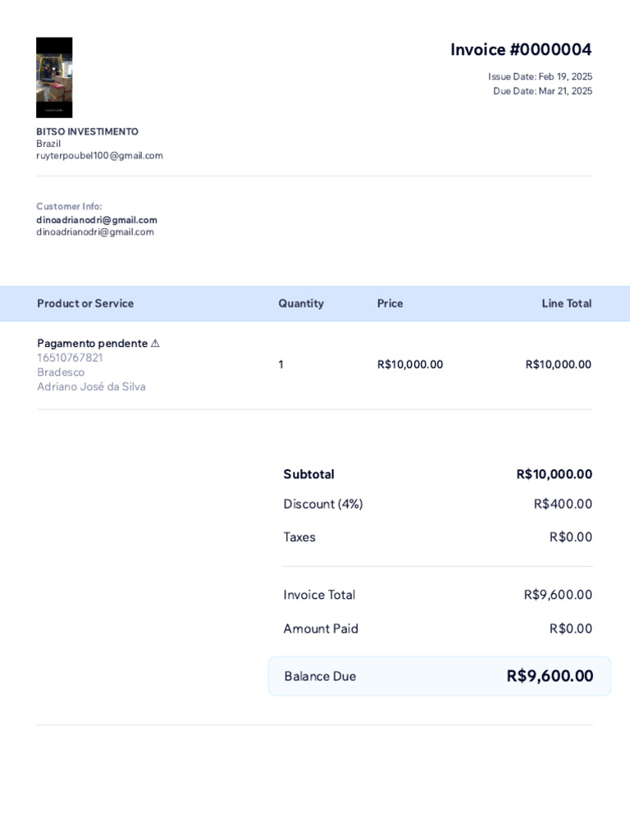Viewport: 630px width, 840px height.
Task: Click the Quantity column header
Action: click(x=301, y=304)
